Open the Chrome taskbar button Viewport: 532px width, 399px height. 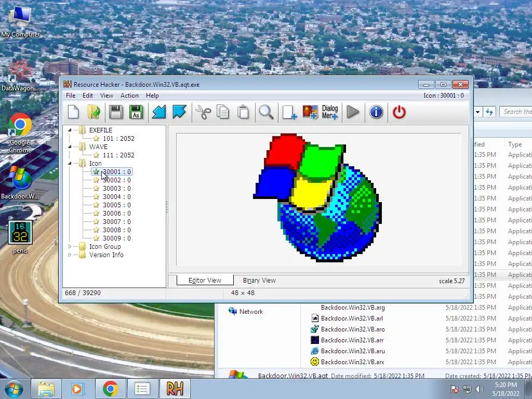(x=110, y=389)
